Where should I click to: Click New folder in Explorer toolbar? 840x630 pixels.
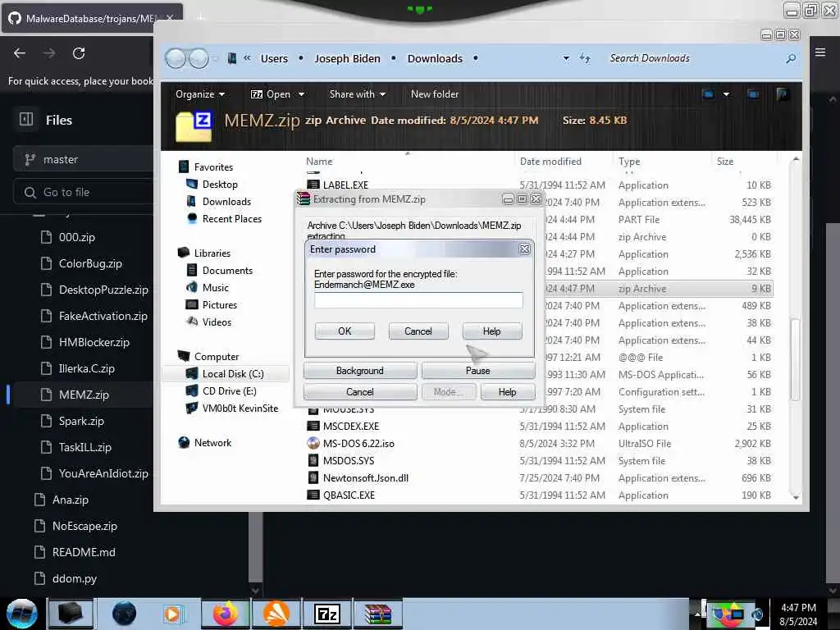[435, 94]
